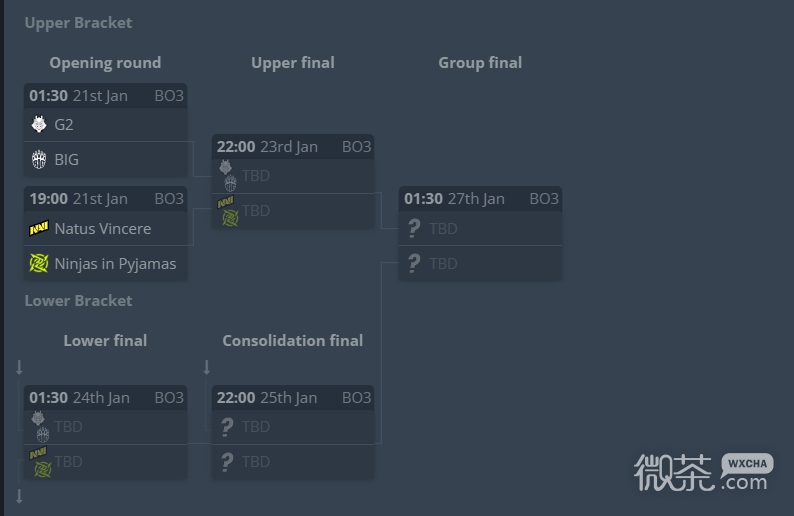Click the down arrow below the Lower final match
The height and width of the screenshot is (516, 794).
pyautogui.click(x=19, y=496)
